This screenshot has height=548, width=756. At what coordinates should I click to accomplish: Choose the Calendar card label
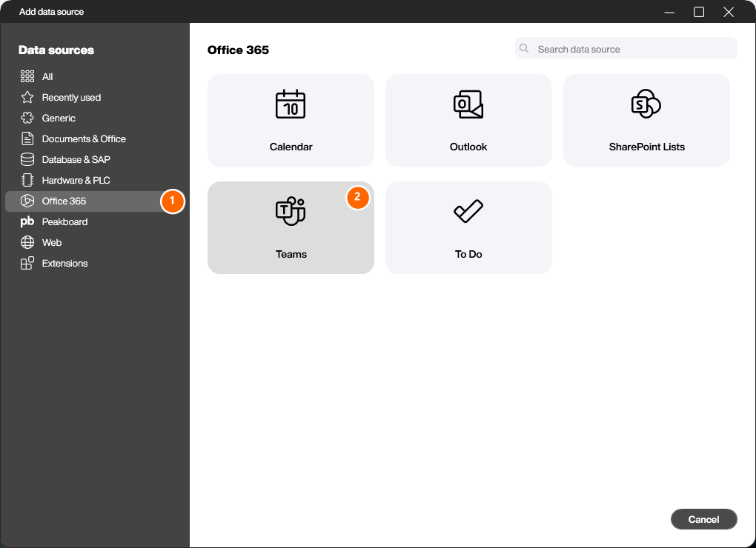tap(291, 147)
